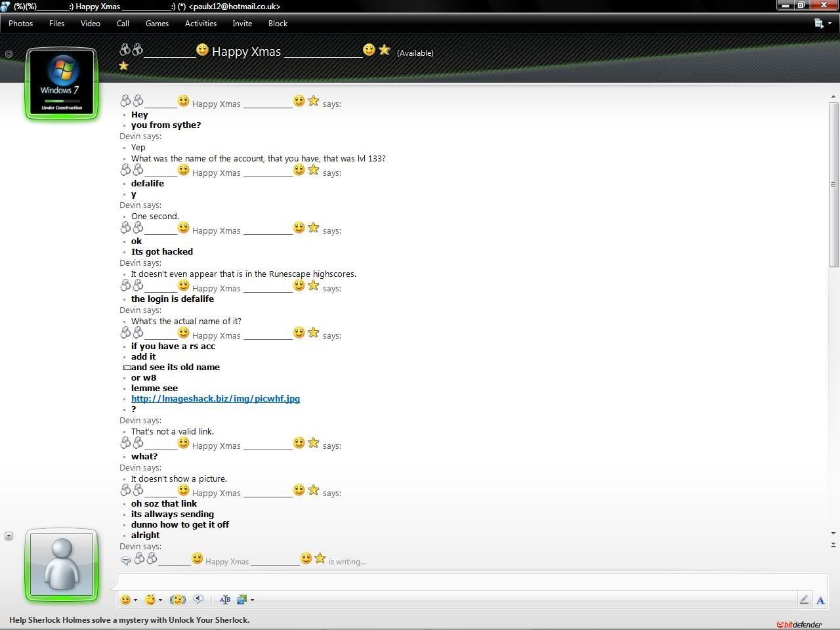The width and height of the screenshot is (840, 630).
Task: Click the contact name 'Happy Xmas' in header
Action: pos(246,52)
